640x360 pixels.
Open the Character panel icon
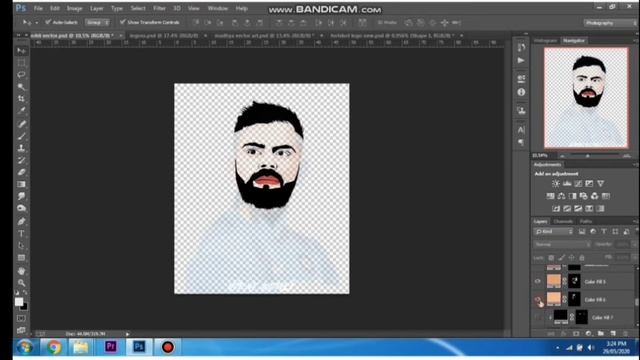(521, 130)
